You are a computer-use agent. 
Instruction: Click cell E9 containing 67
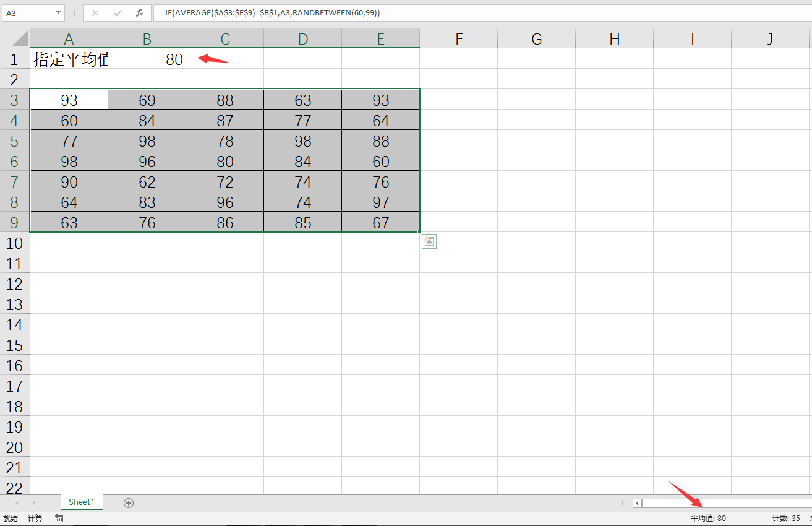click(x=380, y=222)
